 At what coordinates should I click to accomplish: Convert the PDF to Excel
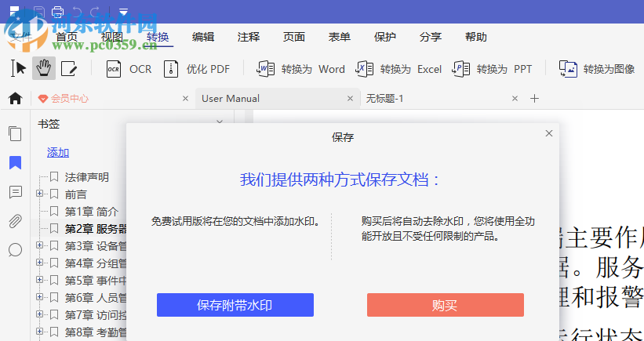pos(398,69)
